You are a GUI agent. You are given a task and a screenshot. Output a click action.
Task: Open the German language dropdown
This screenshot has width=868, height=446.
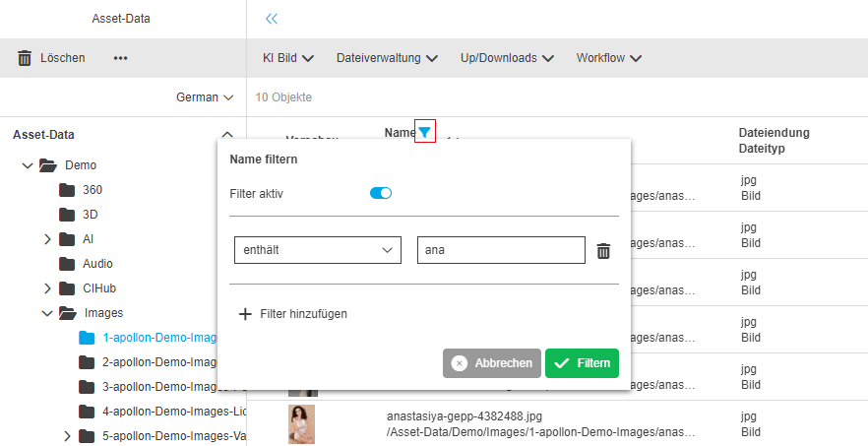click(x=205, y=97)
